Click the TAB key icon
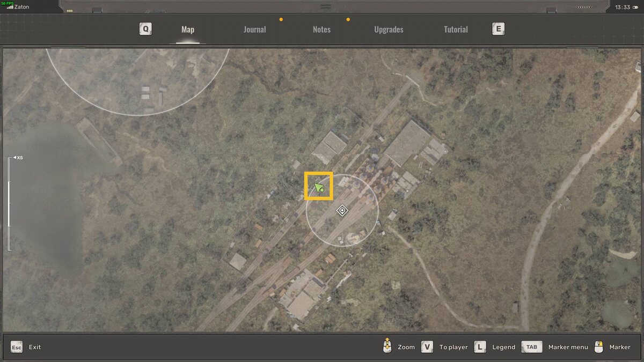Image resolution: width=644 pixels, height=362 pixels. tap(532, 347)
